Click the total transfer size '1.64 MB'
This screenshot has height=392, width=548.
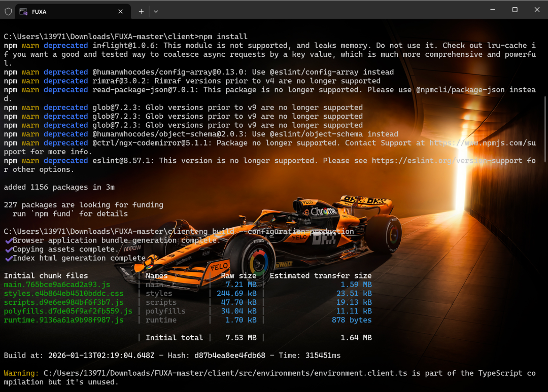click(x=356, y=338)
